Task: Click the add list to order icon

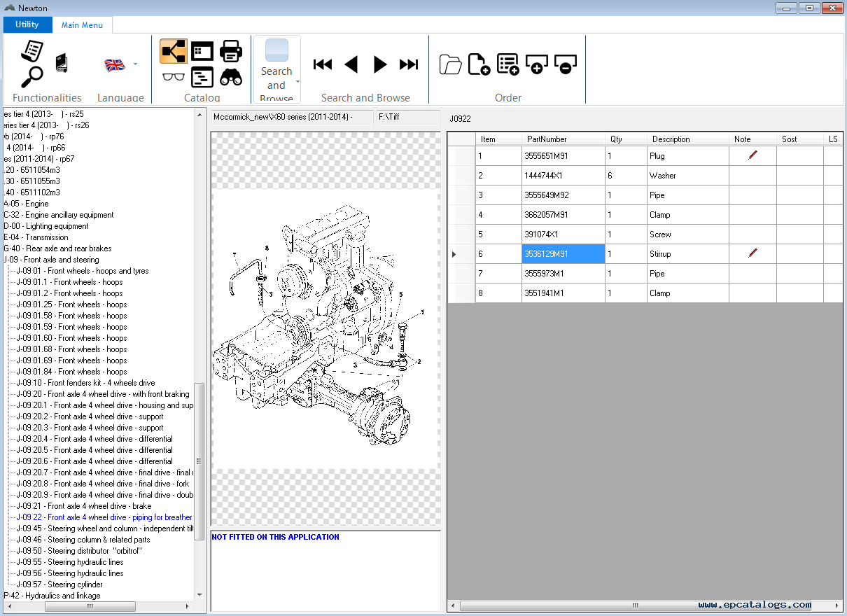Action: click(x=507, y=64)
